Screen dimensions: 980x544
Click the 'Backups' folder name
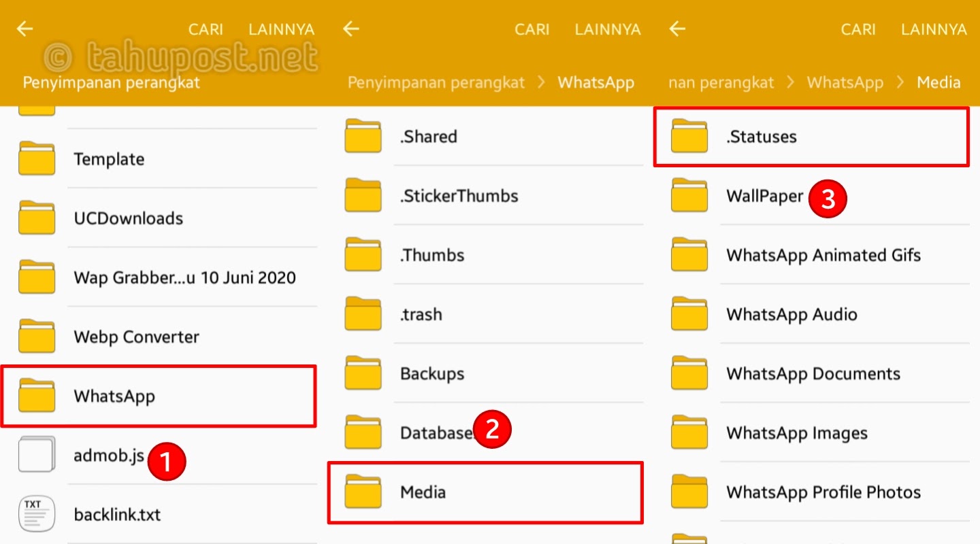(x=432, y=373)
